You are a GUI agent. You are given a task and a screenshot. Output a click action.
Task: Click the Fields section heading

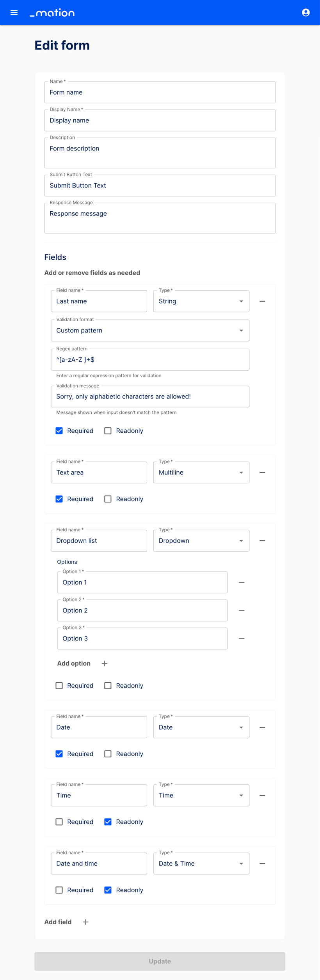[x=55, y=257]
